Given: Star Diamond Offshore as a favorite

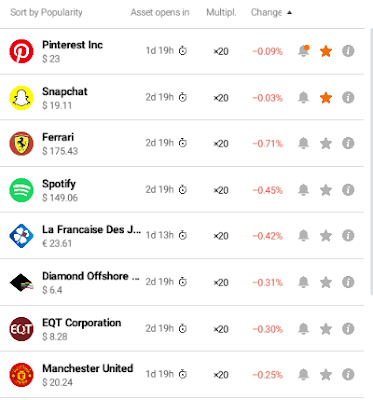Looking at the screenshot, I should (326, 282).
